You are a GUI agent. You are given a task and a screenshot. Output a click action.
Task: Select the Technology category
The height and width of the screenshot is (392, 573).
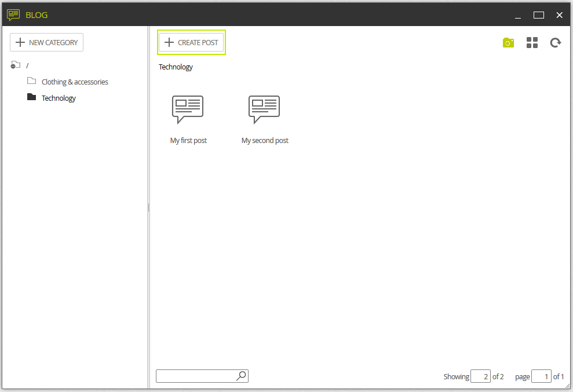[x=59, y=98]
